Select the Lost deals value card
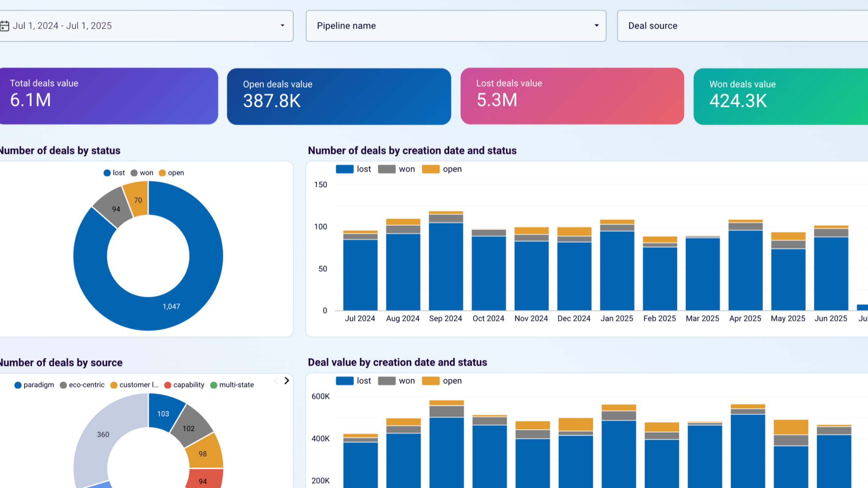The height and width of the screenshot is (488, 868). click(x=572, y=96)
